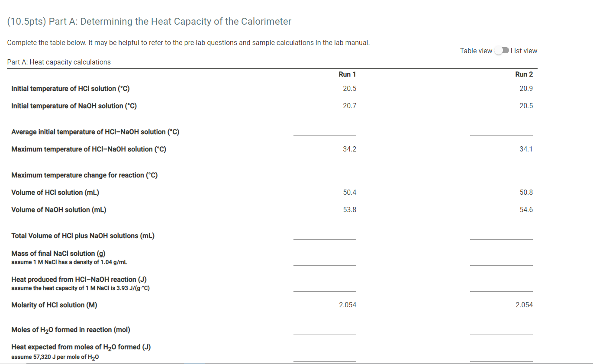Select the Run 1 heat expected answer blank
The height and width of the screenshot is (364, 593).
pos(325,360)
